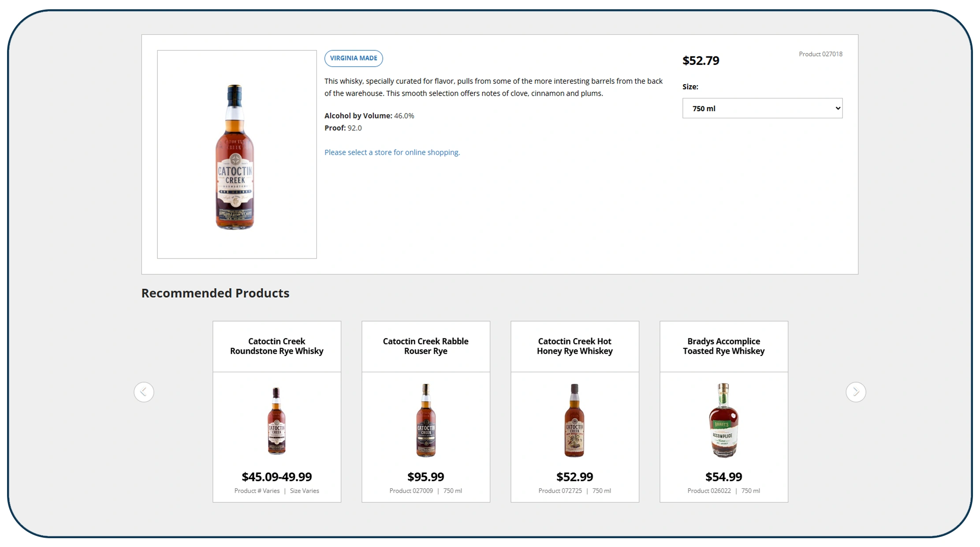Screen dimensions: 980x547
Task: Click the $95.99 price on Rabble Rouser card
Action: pos(425,476)
